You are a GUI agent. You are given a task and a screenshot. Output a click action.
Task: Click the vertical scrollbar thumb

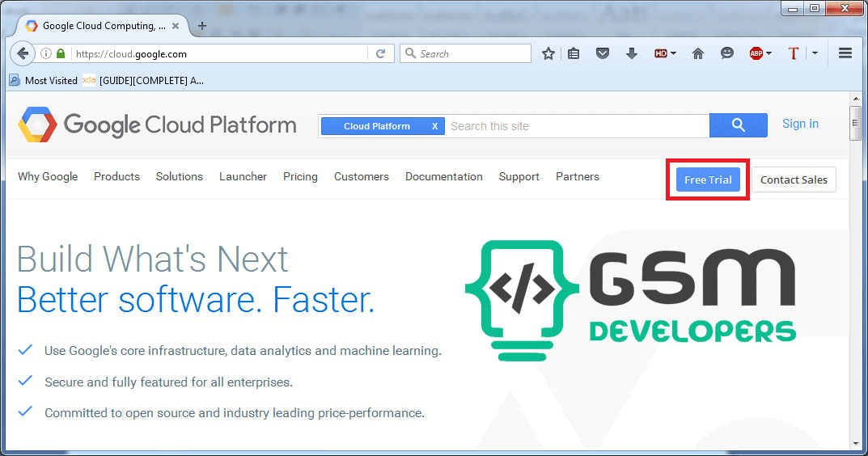tap(856, 123)
